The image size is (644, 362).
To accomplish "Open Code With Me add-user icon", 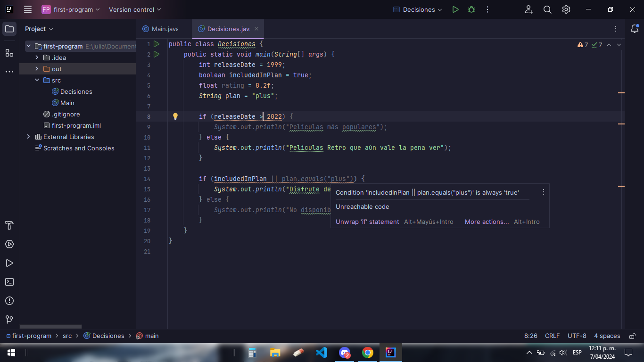I will click(x=529, y=9).
